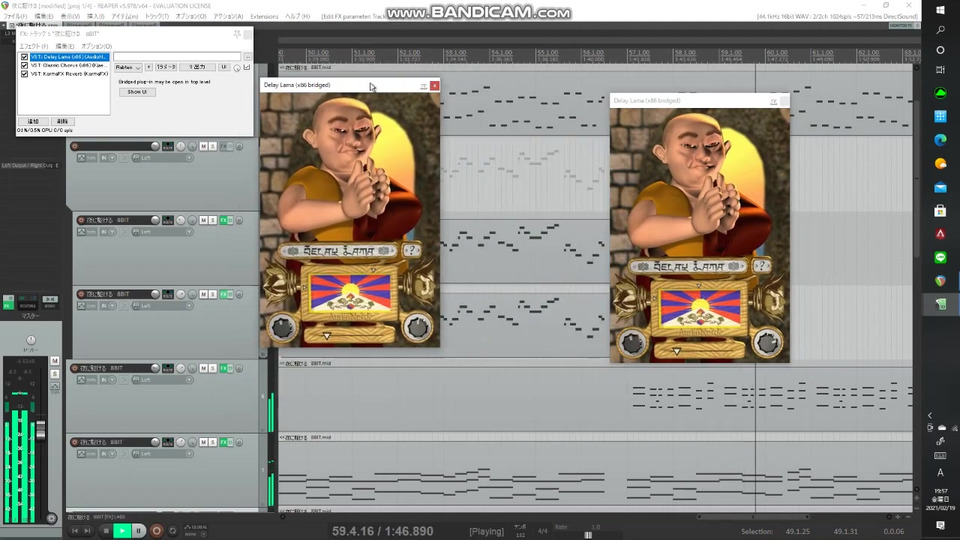Click the 2 出力 button in FX window

(x=197, y=67)
